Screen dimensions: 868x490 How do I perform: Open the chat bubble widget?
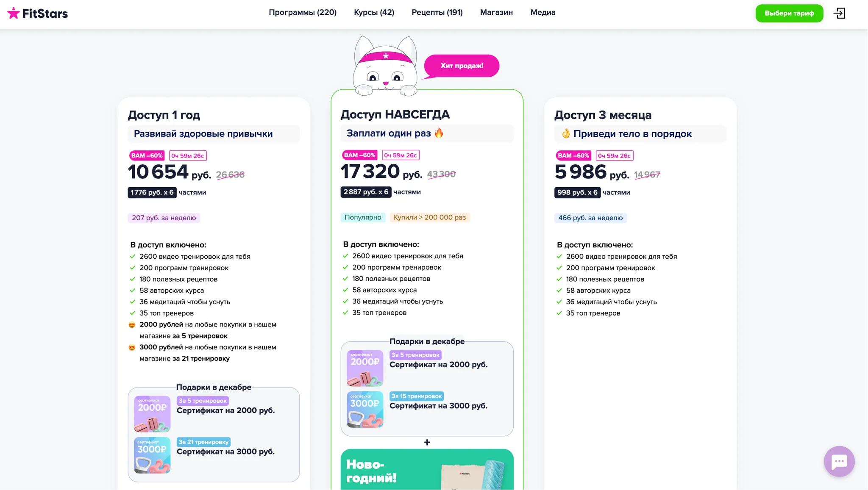839,461
